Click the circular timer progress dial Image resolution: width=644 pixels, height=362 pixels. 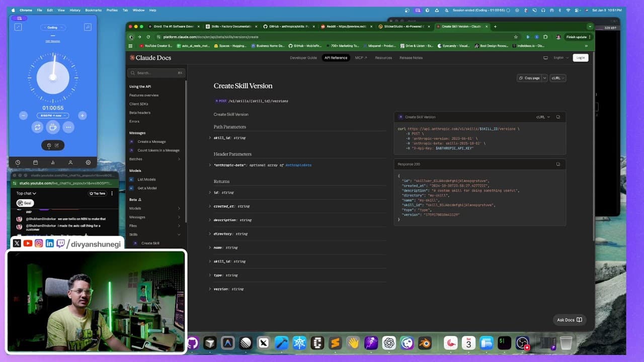[x=53, y=78]
